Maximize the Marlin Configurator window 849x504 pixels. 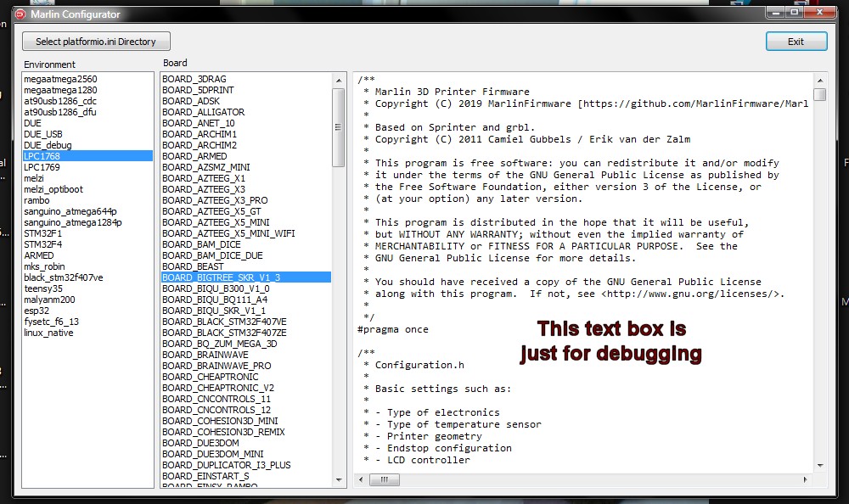(795, 11)
